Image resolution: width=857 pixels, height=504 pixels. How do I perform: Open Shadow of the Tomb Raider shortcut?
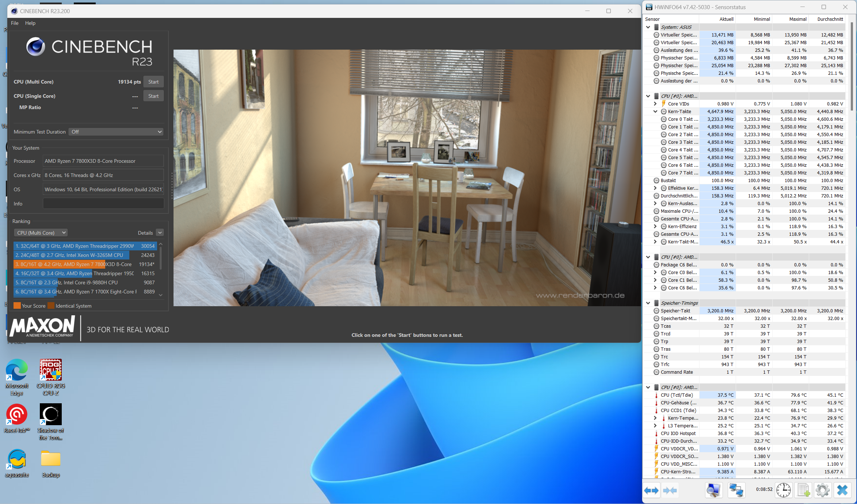coord(51,422)
